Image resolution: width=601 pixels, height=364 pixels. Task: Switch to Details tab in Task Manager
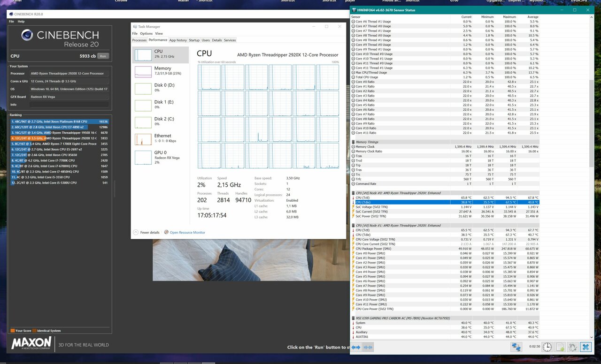pyautogui.click(x=217, y=40)
